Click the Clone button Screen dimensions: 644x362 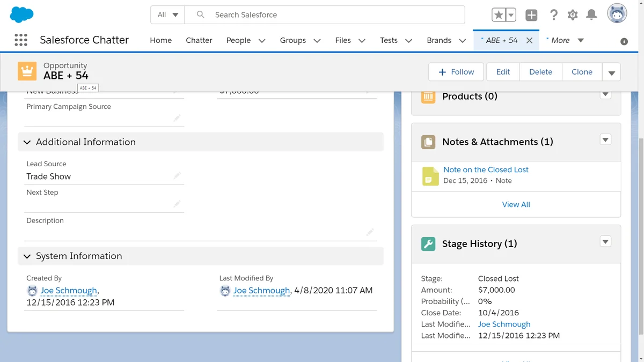click(582, 72)
